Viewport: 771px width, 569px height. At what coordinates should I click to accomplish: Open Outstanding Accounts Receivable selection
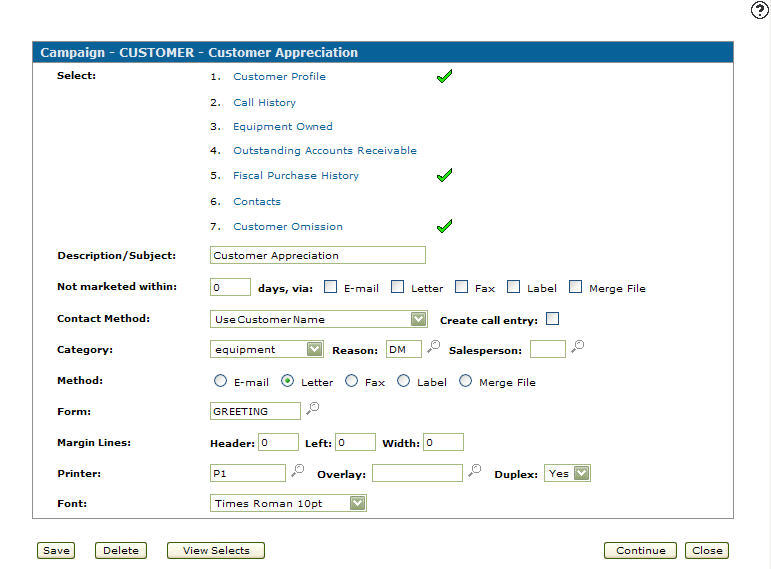[325, 150]
